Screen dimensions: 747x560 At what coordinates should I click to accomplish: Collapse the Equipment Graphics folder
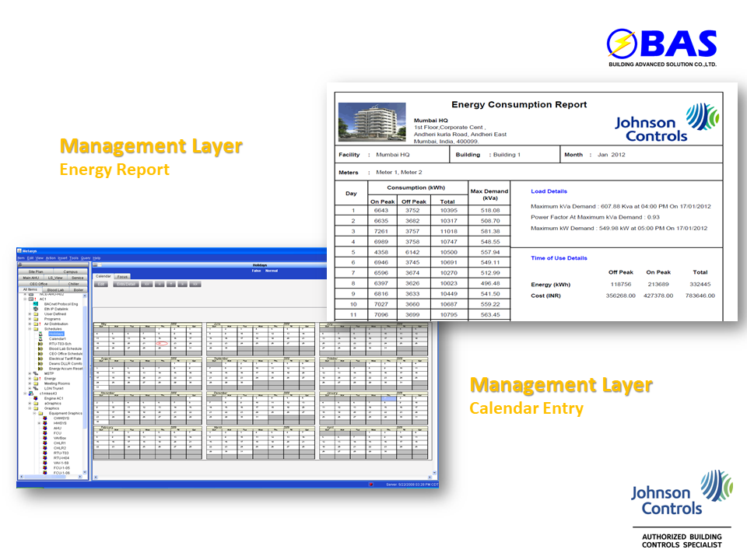[x=34, y=413]
